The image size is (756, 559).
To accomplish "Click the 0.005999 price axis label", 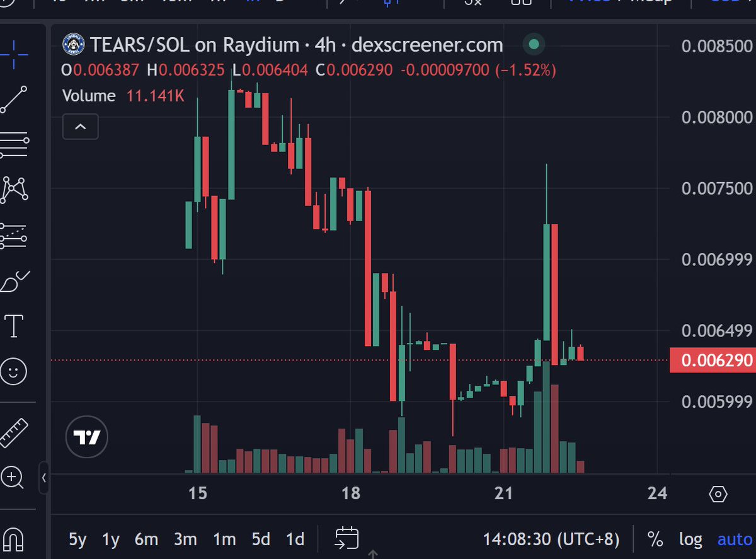I will 718,401.
